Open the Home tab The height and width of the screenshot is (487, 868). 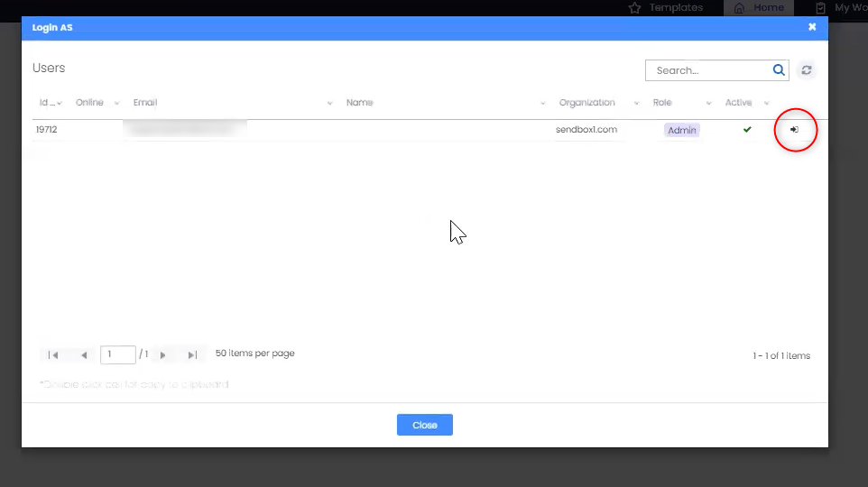[759, 8]
